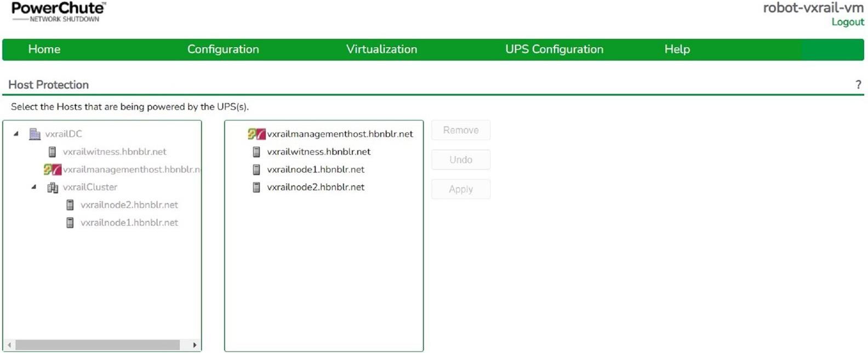Click the PowerChute Network Shutdown logo
This screenshot has height=353, width=868.
58,12
